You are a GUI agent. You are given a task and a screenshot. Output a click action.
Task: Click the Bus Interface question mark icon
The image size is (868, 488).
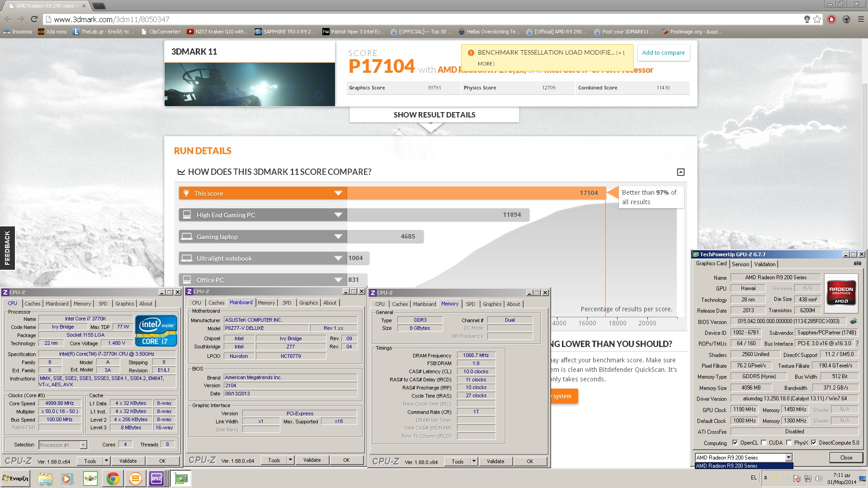(x=857, y=343)
